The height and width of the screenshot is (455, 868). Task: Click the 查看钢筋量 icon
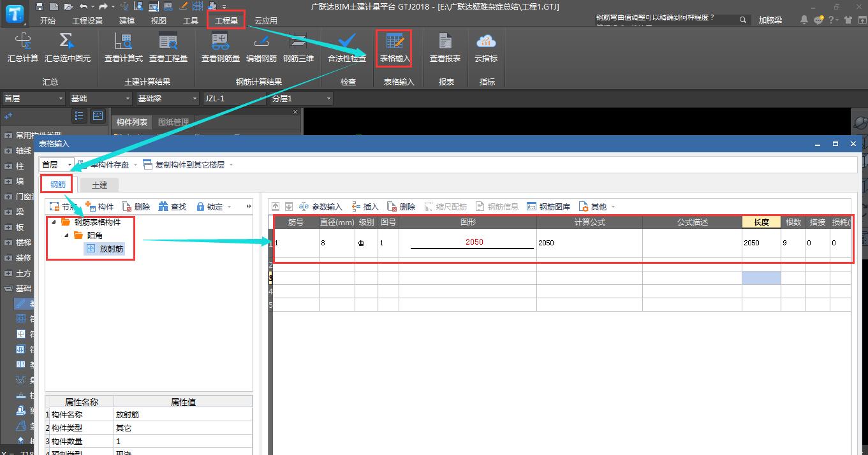point(221,48)
